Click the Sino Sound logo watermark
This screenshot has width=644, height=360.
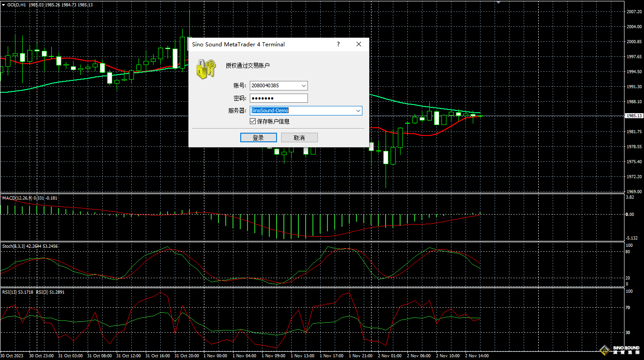coord(619,350)
